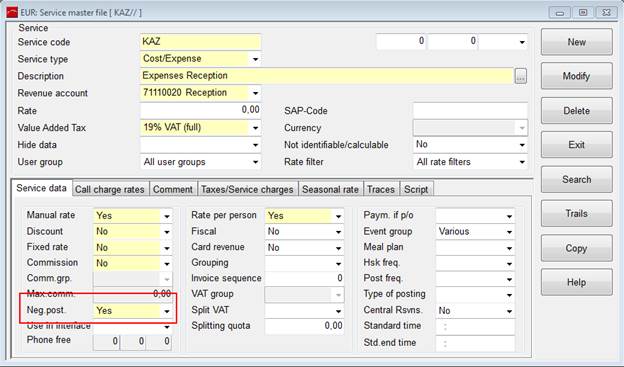Click the SAP-Code input field
The height and width of the screenshot is (367, 624).
[470, 110]
